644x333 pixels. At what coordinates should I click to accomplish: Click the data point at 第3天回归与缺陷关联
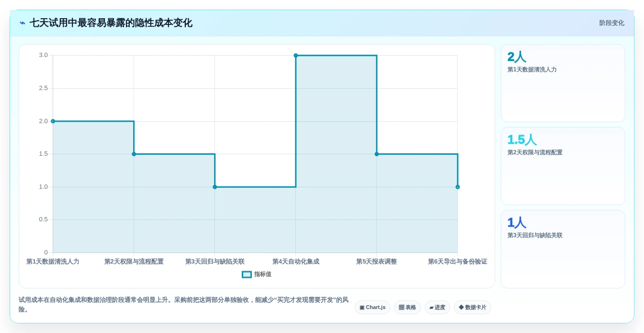(215, 187)
